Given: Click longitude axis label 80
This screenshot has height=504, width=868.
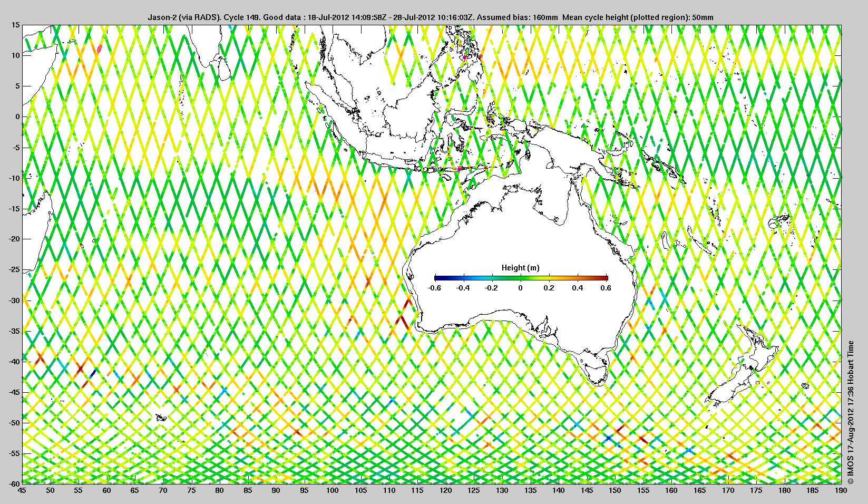Looking at the screenshot, I should coord(219,491).
